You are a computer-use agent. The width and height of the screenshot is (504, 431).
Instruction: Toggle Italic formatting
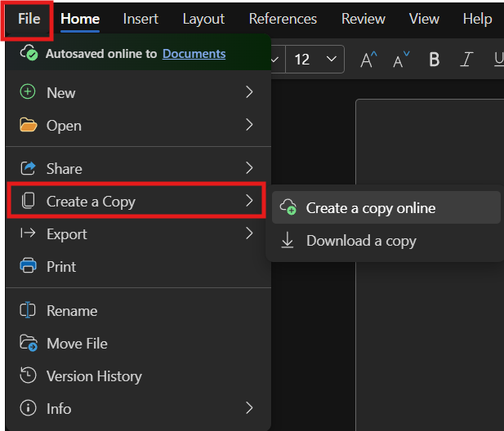coord(466,59)
